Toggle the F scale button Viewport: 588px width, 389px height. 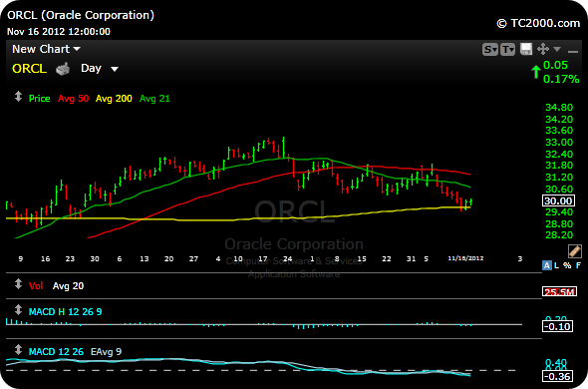click(x=578, y=265)
